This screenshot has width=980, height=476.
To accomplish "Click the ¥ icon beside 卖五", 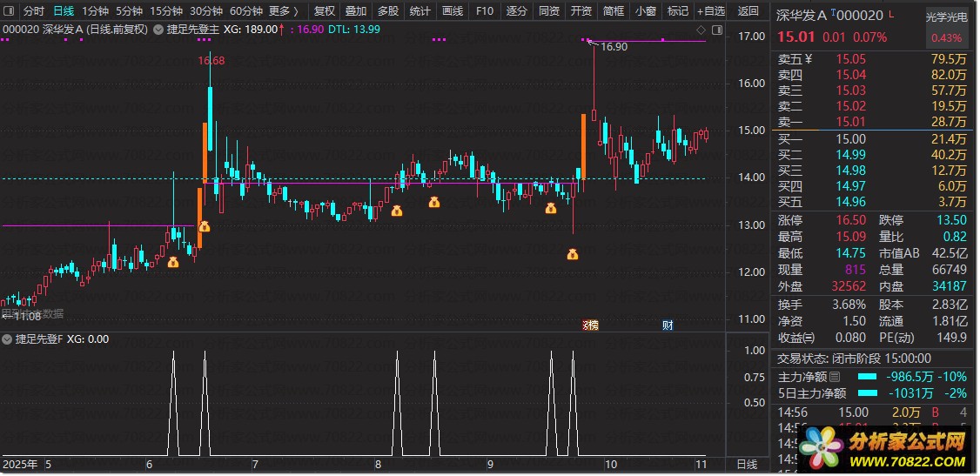I will 809,59.
